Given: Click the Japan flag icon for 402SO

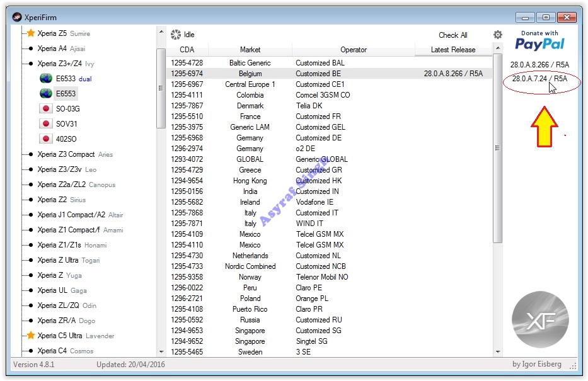Looking at the screenshot, I should 46,139.
